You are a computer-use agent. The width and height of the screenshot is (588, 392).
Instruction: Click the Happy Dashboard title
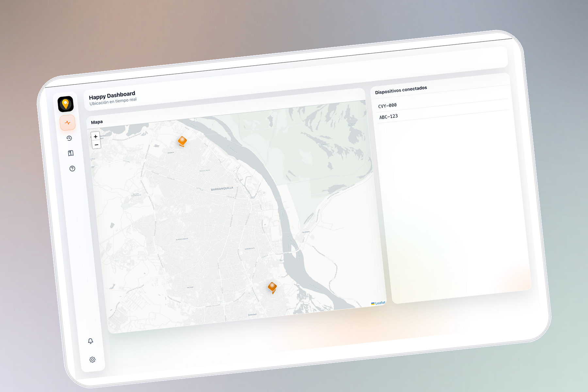pos(112,95)
